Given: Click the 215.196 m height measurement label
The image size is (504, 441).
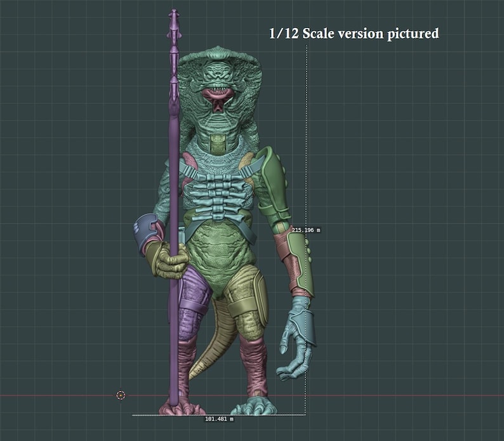Looking at the screenshot, I should pos(306,230).
